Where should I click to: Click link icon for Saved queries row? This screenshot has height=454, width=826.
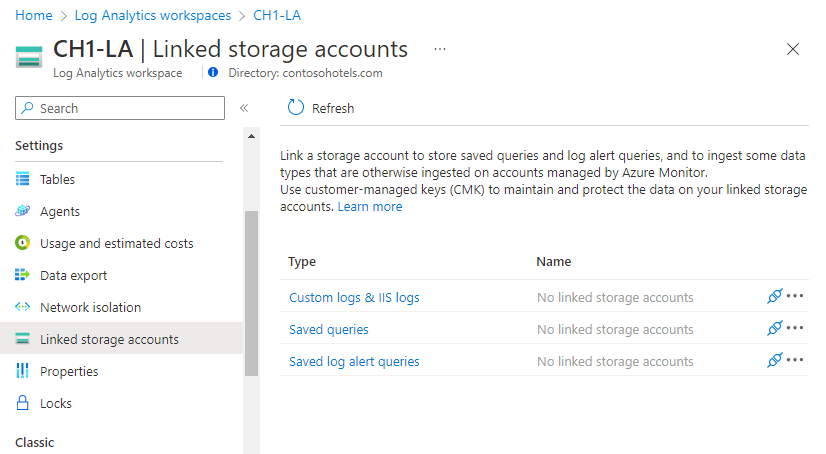pyautogui.click(x=774, y=329)
